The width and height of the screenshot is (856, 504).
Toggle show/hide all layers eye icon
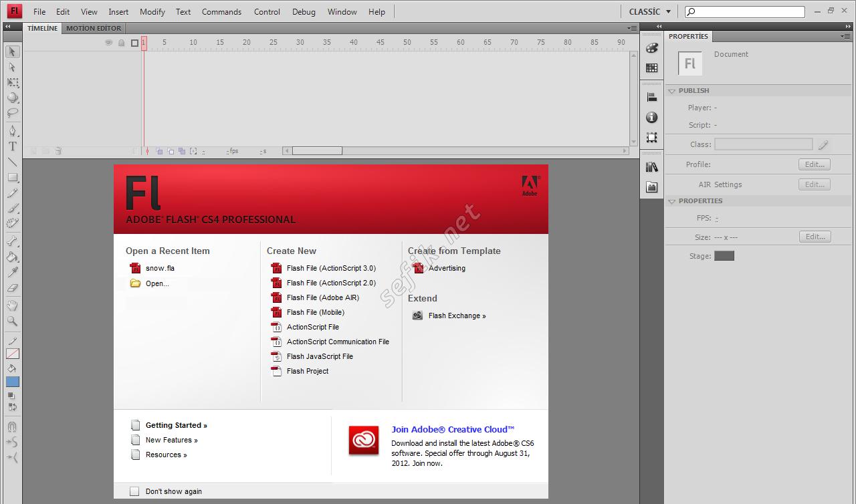pyautogui.click(x=108, y=43)
